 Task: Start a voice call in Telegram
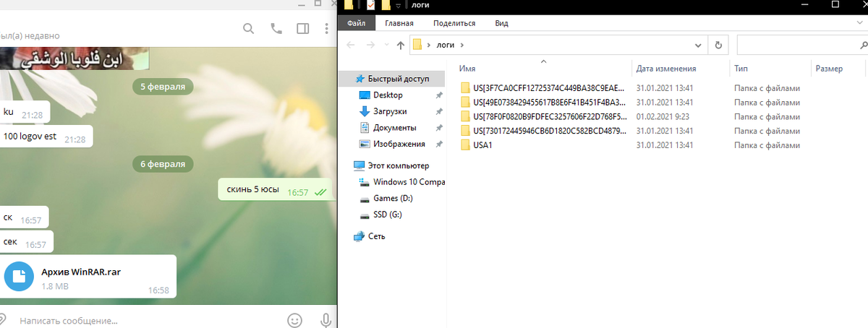(x=276, y=29)
